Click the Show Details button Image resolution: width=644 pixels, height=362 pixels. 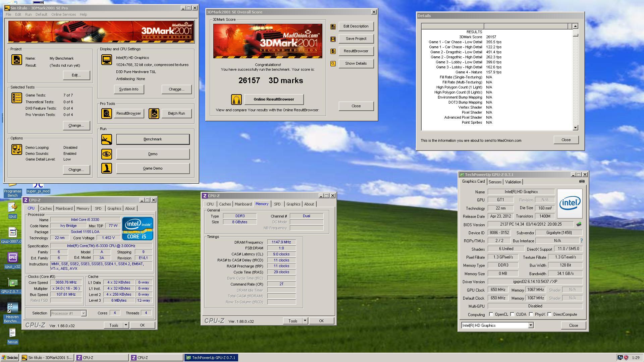tap(356, 64)
